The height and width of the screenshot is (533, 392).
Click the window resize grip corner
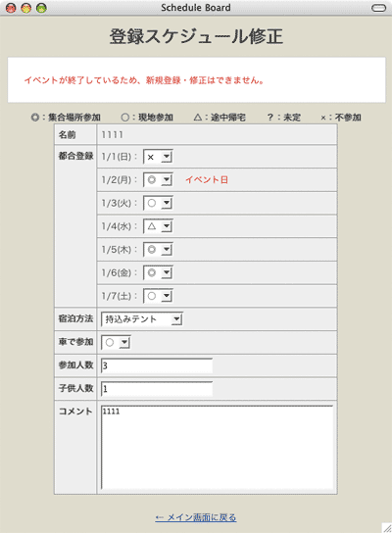click(387, 527)
